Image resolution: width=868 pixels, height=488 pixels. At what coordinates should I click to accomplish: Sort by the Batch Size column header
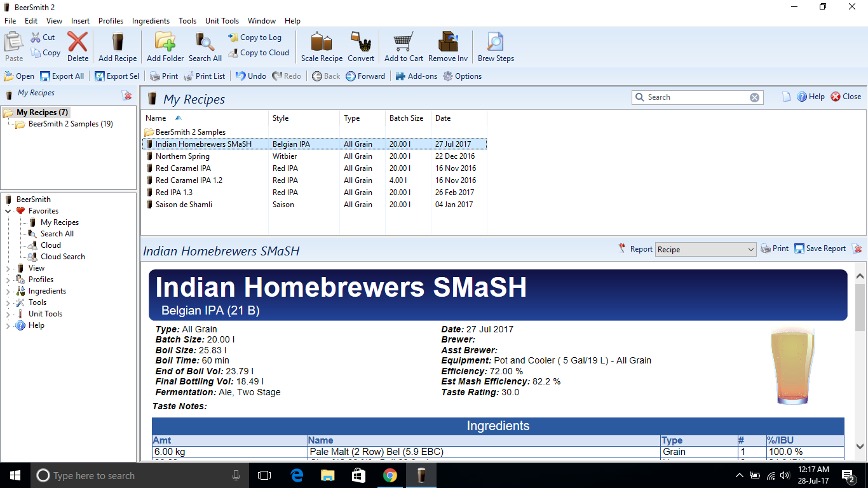pyautogui.click(x=407, y=118)
